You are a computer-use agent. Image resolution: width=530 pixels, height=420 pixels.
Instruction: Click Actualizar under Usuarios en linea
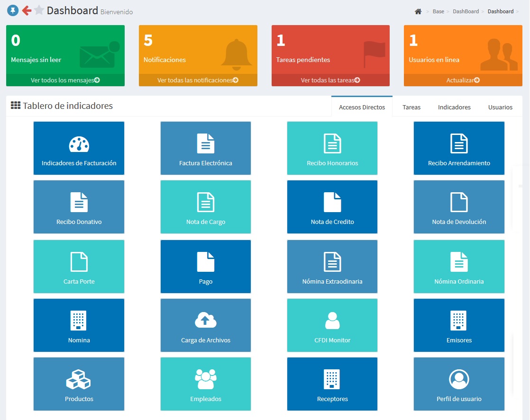coord(463,80)
